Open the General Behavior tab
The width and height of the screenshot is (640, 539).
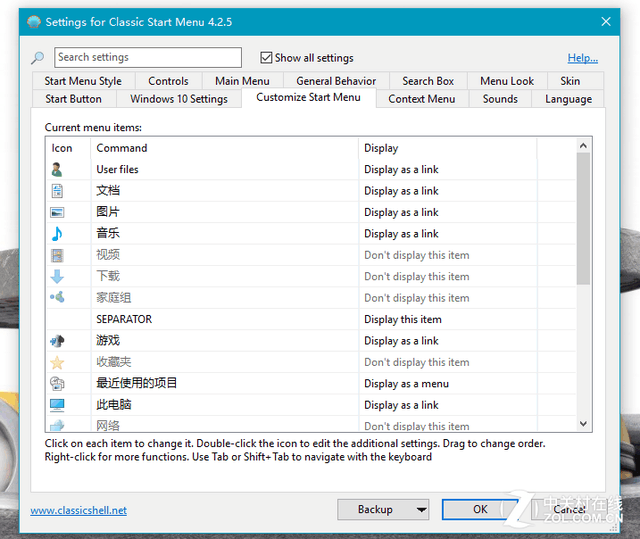coord(336,81)
